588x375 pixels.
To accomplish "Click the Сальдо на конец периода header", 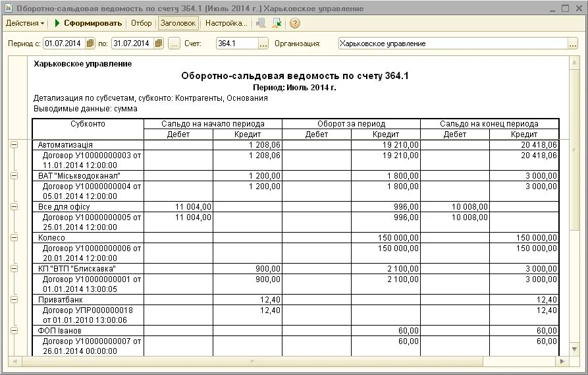I will coord(489,124).
